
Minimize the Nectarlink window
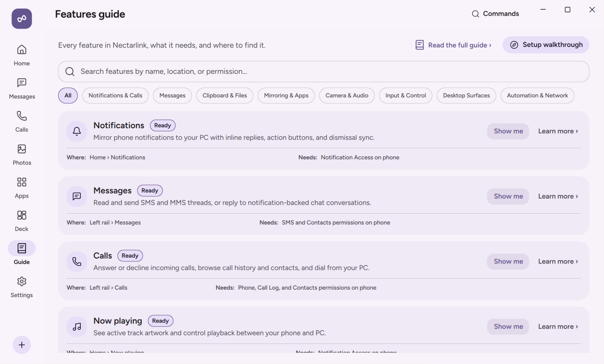pyautogui.click(x=543, y=10)
